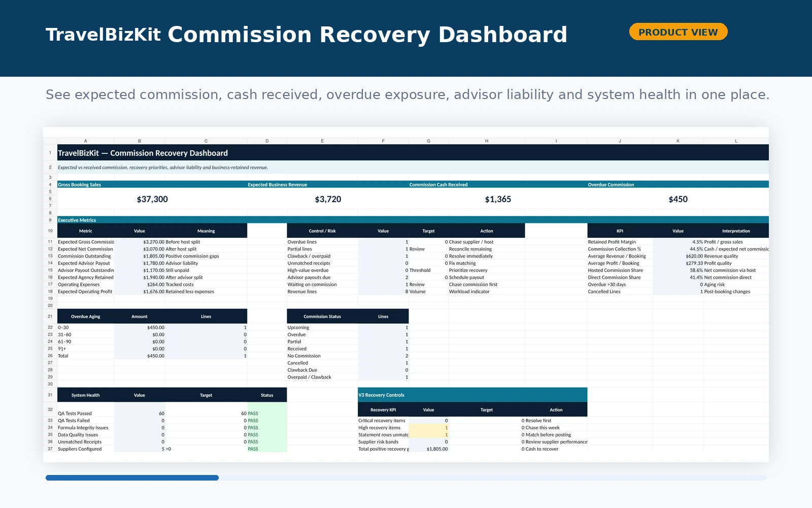Image resolution: width=812 pixels, height=508 pixels.
Task: Click the Meaning column heading
Action: (x=206, y=231)
